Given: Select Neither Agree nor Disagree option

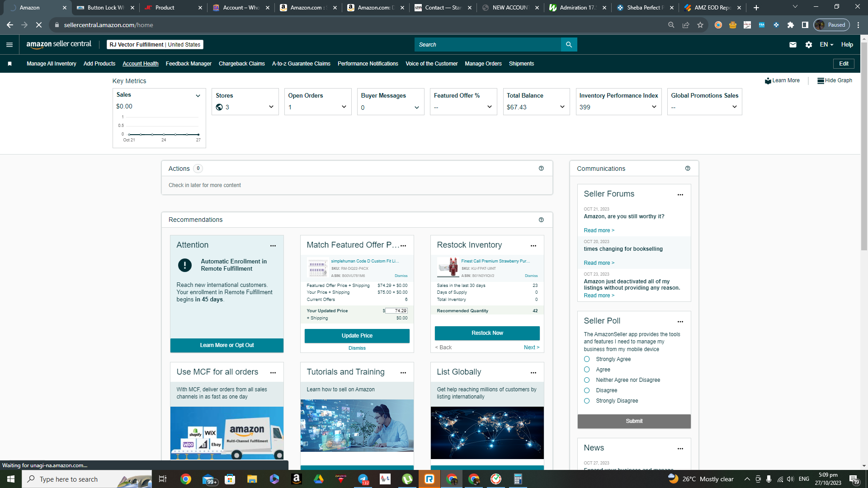Looking at the screenshot, I should click(587, 380).
